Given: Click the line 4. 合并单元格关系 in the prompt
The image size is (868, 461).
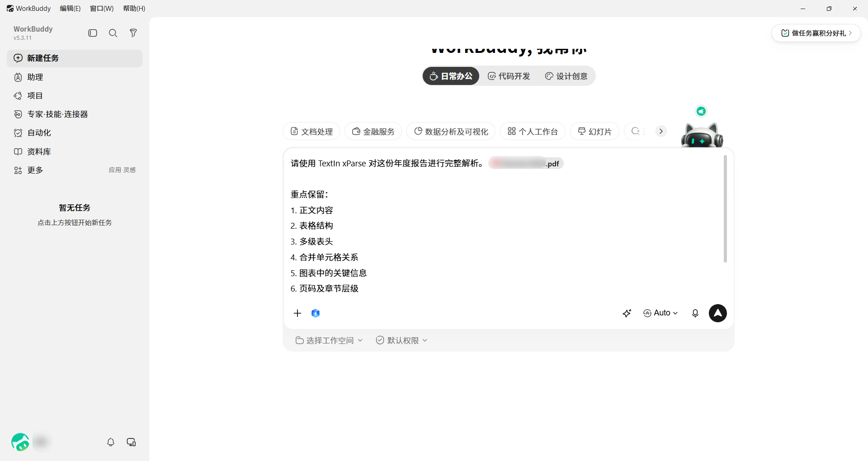Looking at the screenshot, I should [x=324, y=257].
